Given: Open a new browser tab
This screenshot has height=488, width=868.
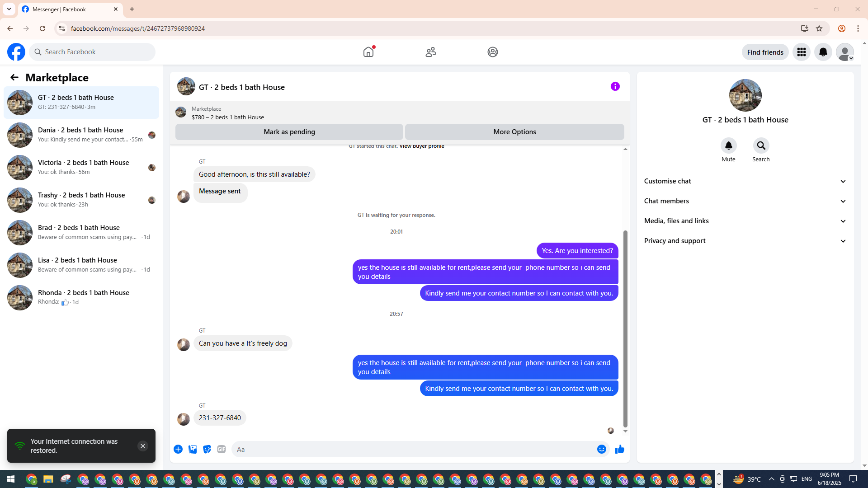Looking at the screenshot, I should (x=132, y=9).
